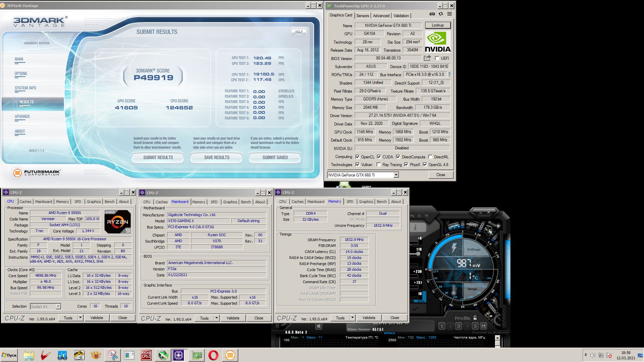Open the Snipping Tool scissors taskbar icon

coord(113,355)
